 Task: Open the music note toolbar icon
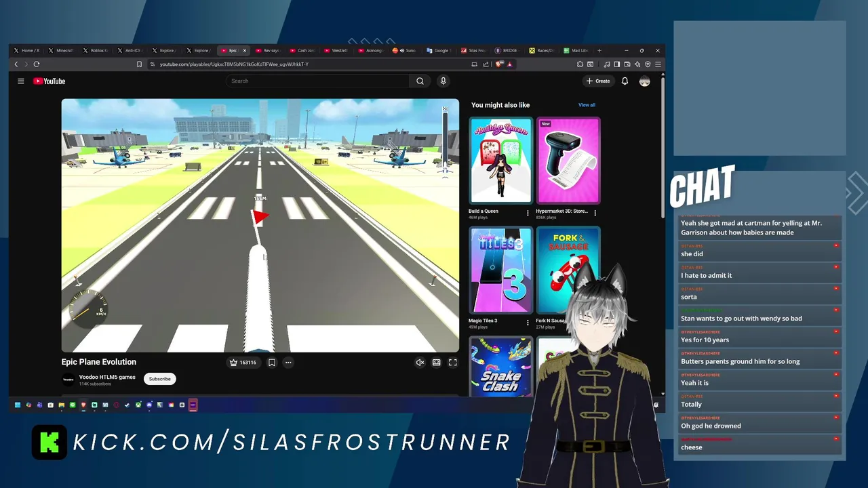607,64
